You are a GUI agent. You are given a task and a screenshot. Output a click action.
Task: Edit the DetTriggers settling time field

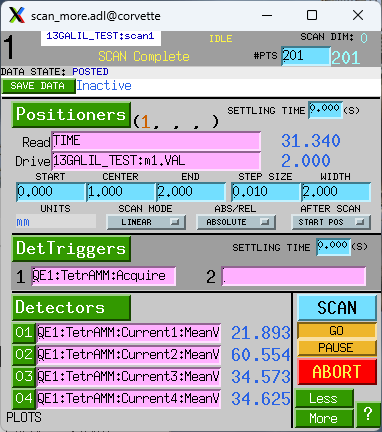(333, 247)
